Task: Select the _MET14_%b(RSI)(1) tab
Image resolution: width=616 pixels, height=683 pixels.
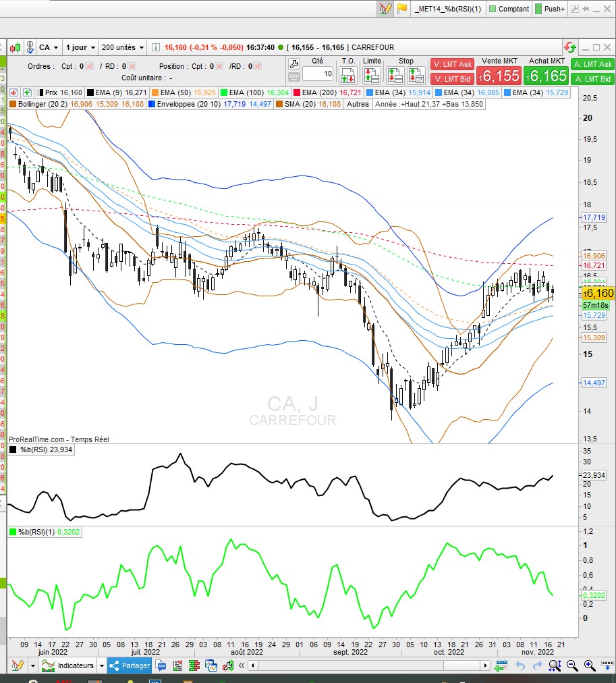Action: point(448,9)
